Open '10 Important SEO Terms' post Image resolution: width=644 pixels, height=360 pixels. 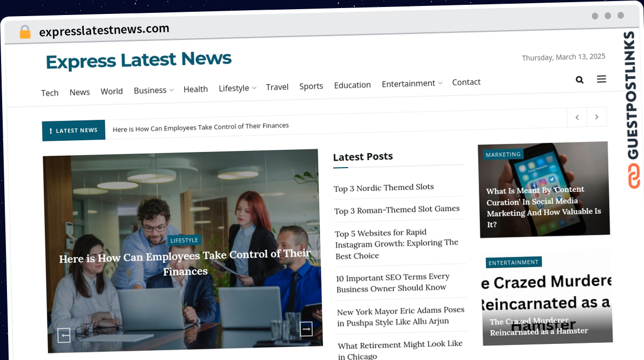tap(393, 283)
